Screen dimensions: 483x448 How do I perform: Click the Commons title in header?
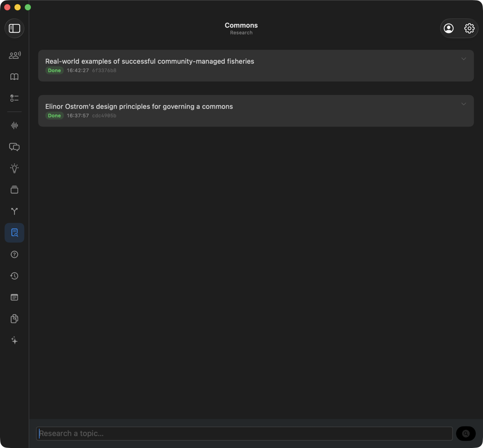click(241, 25)
